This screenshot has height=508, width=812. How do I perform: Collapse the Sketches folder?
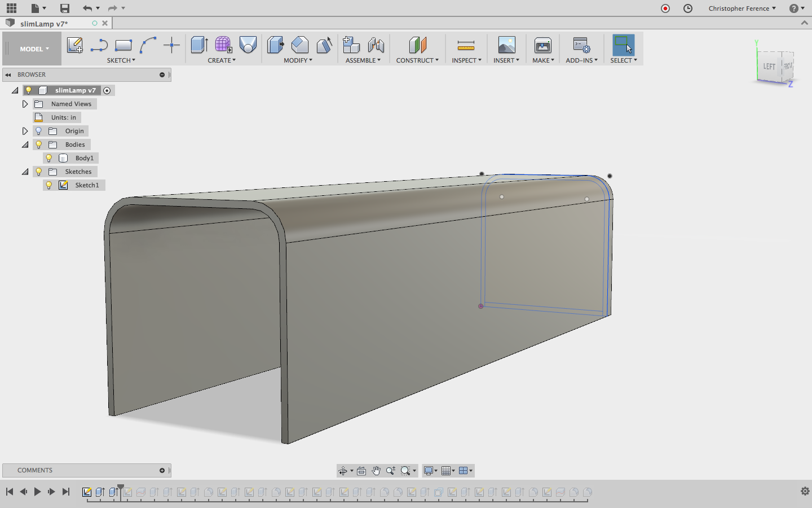[25, 172]
